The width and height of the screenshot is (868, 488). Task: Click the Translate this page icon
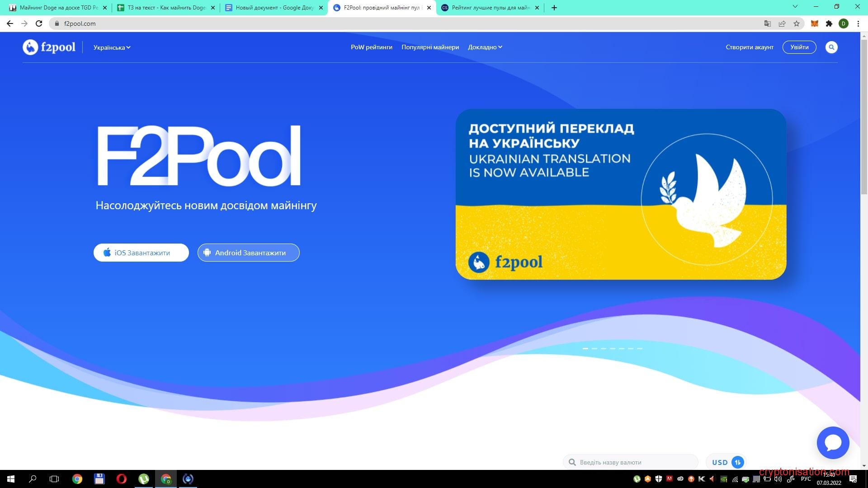(767, 23)
